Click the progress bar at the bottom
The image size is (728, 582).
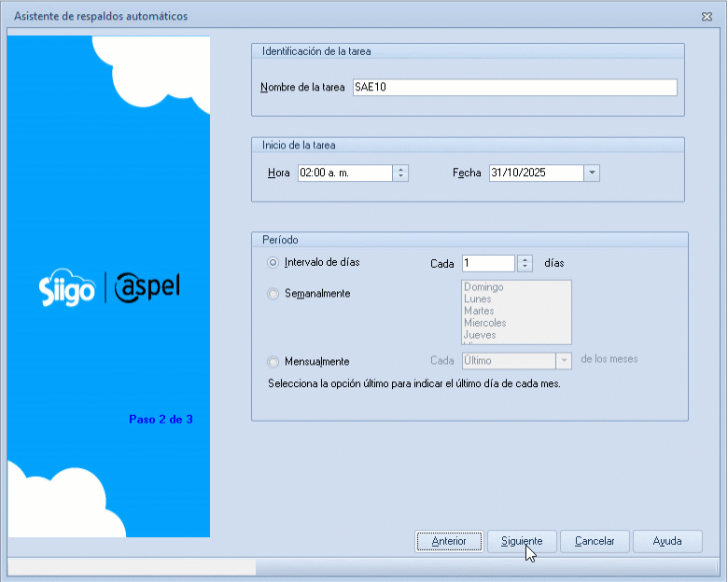(363, 567)
